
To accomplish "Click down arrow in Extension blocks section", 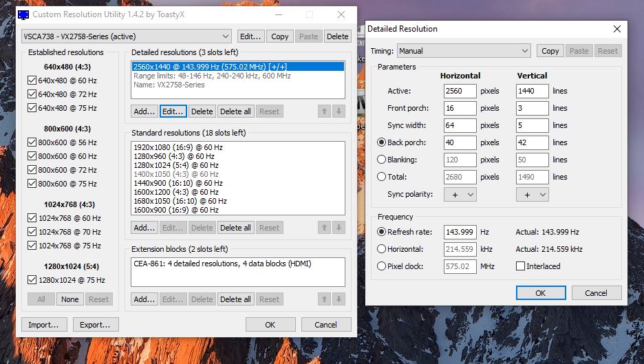I will [339, 299].
